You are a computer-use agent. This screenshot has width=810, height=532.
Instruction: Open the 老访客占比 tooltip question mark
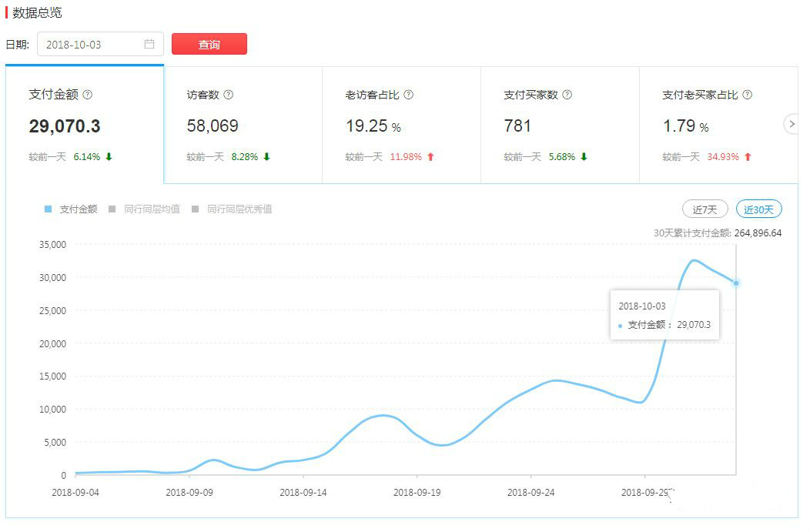coord(409,94)
